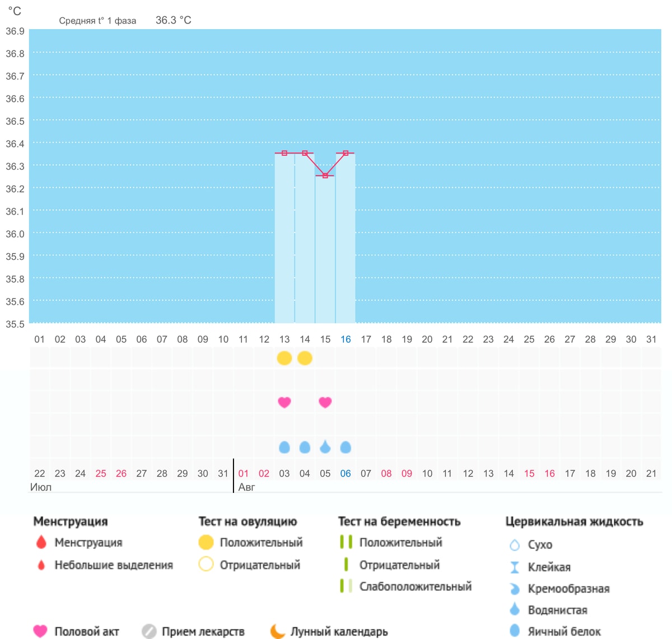Image resolution: width=672 pixels, height=639 pixels.
Task: Click watery cervical fluid drop on day 15
Action: [x=325, y=446]
